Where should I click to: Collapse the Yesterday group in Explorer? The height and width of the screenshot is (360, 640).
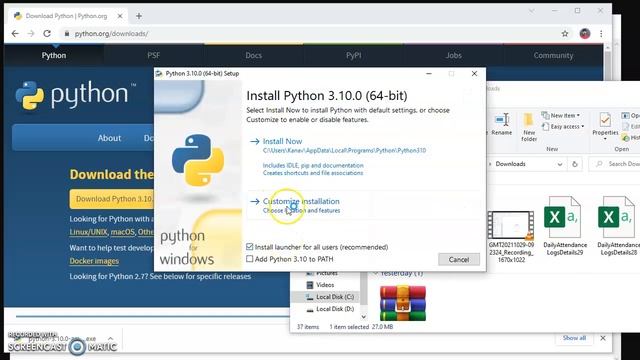[x=375, y=273]
